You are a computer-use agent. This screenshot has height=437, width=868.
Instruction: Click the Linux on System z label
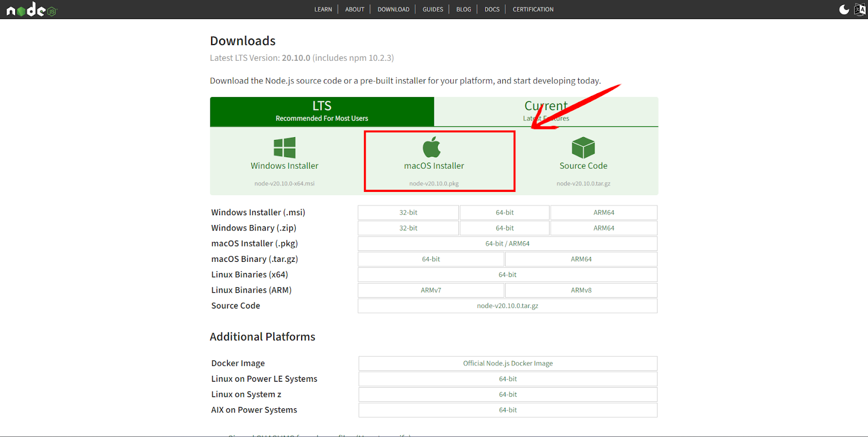tap(246, 395)
